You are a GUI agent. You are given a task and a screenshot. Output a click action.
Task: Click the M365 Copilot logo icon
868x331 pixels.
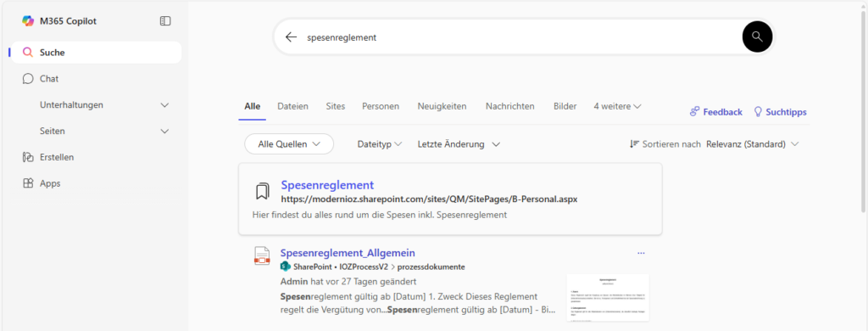(x=28, y=21)
